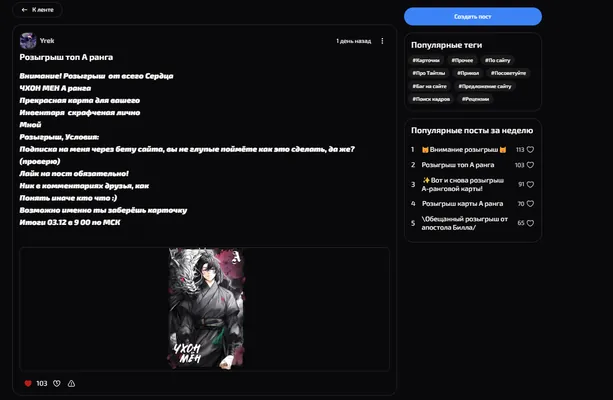Click the blue 'Создать пост' button
Image resolution: width=613 pixels, height=400 pixels.
click(473, 16)
